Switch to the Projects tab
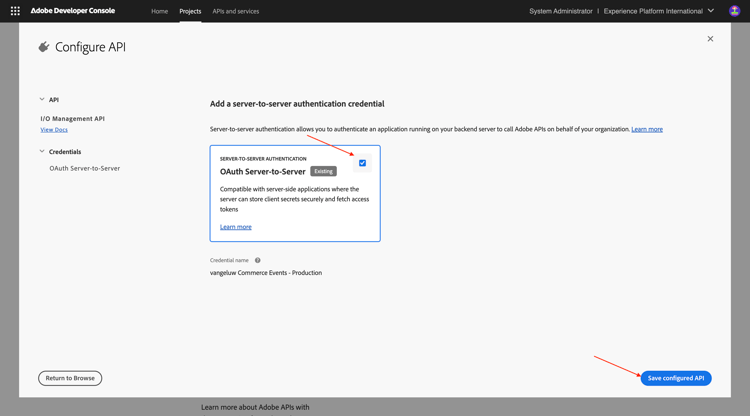The width and height of the screenshot is (750, 416). point(190,11)
